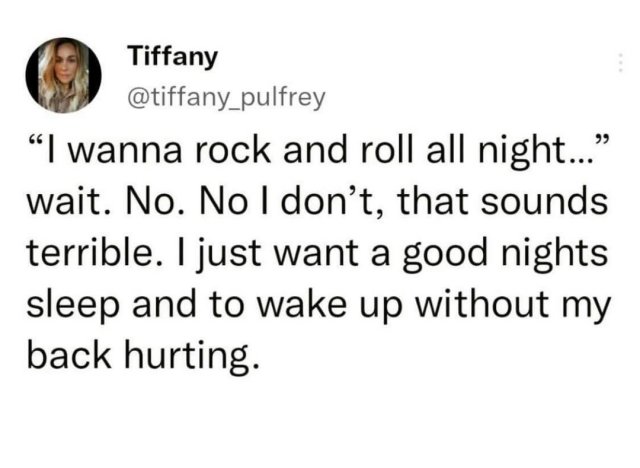The width and height of the screenshot is (640, 468).
Task: Click the word 'night…' ending the quote
Action: click(x=535, y=153)
